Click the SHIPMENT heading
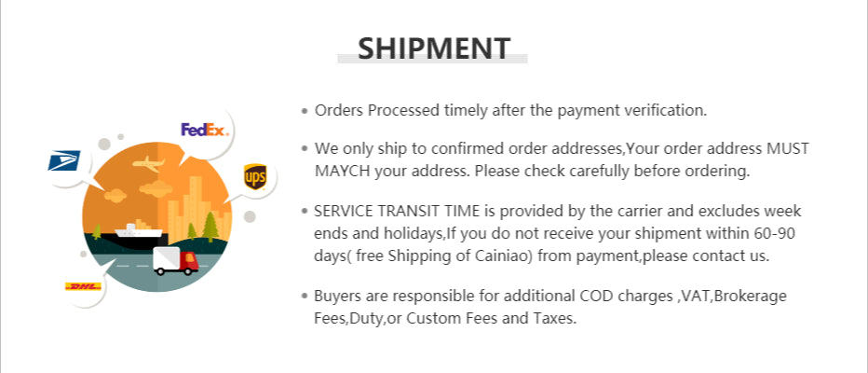Screen dimensions: 868x373 click(x=434, y=48)
